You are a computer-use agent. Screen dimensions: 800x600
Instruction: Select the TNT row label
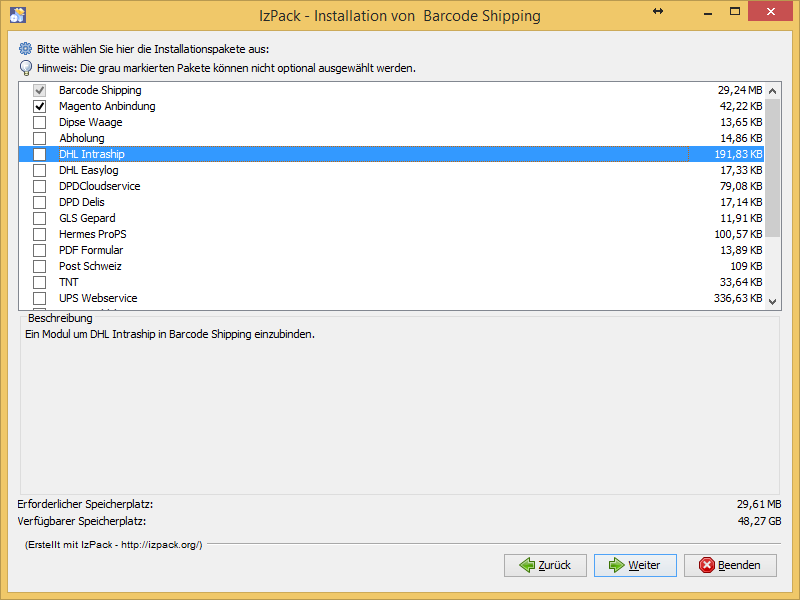(x=69, y=282)
